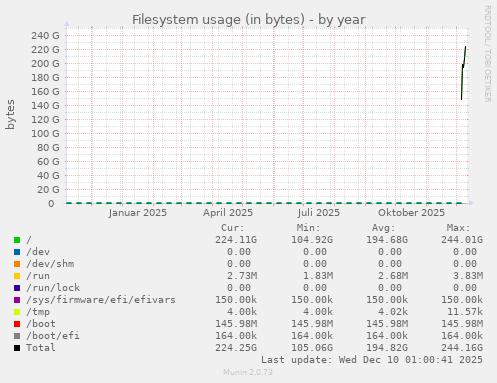The height and width of the screenshot is (383, 497).
Task: Click the yellow swatch for /run
Action: 17,276
